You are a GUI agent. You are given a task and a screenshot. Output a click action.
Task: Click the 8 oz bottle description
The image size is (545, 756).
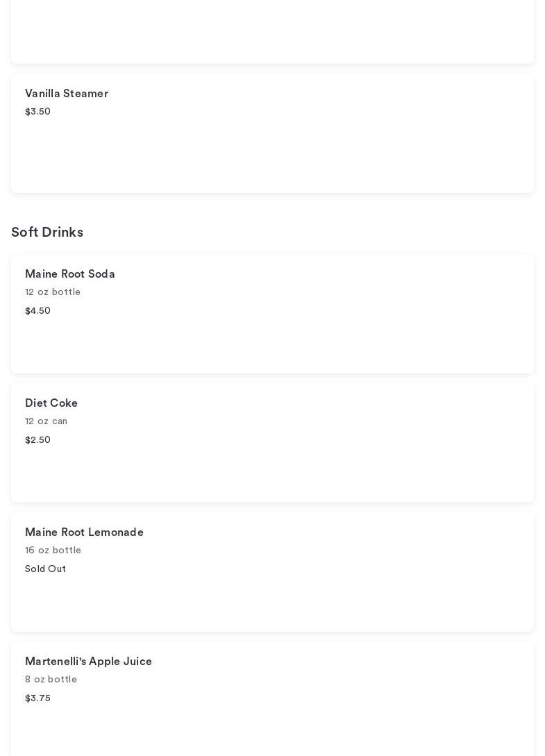51,680
